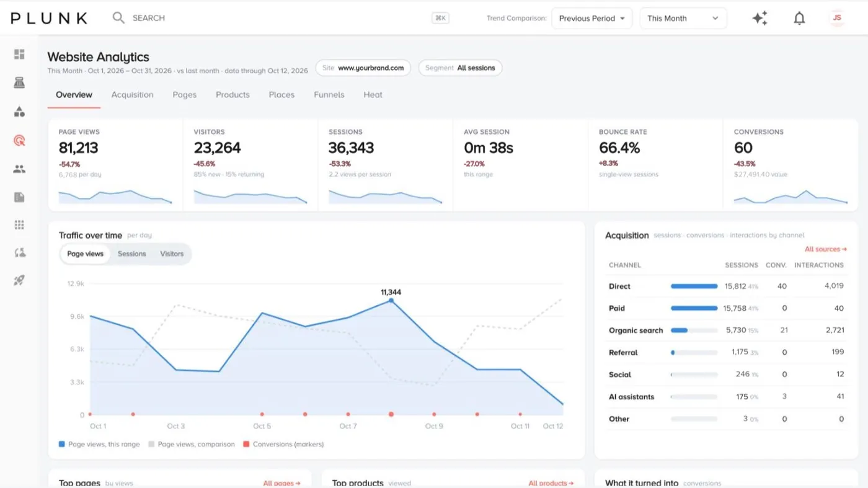This screenshot has width=868, height=488.
Task: Select the red target analytics sidebar icon
Action: coord(19,141)
